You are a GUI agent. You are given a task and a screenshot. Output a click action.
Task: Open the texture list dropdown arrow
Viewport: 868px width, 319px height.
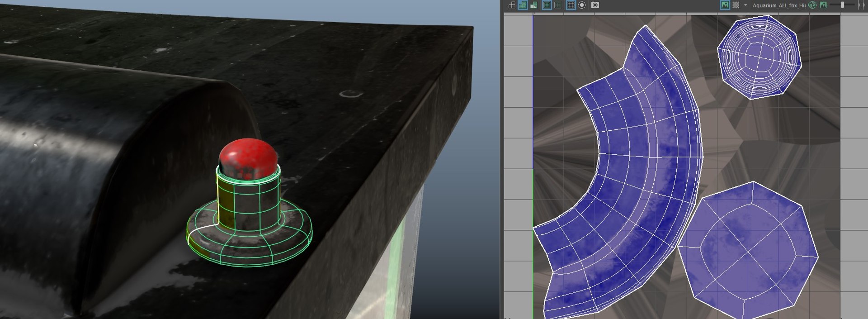[x=745, y=5]
